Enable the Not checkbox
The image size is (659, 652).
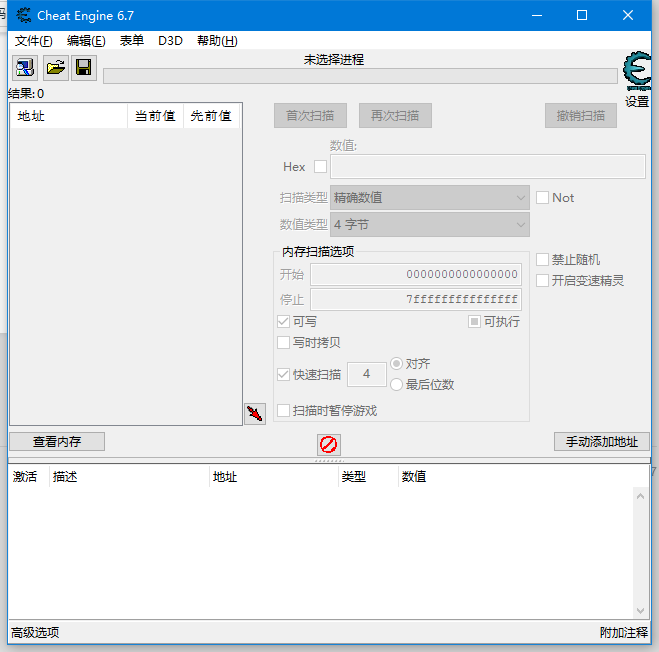point(542,198)
